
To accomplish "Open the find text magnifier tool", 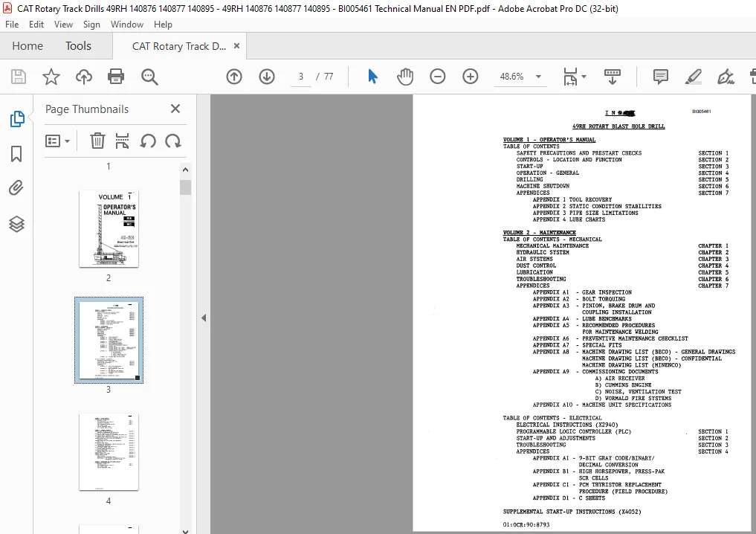I will pos(149,76).
